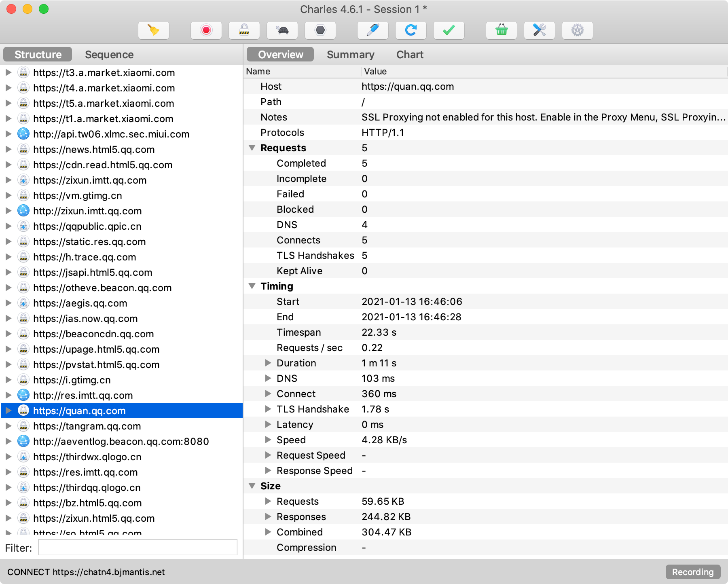The width and height of the screenshot is (728, 584).
Task: Open the Chart tab
Action: click(x=410, y=54)
